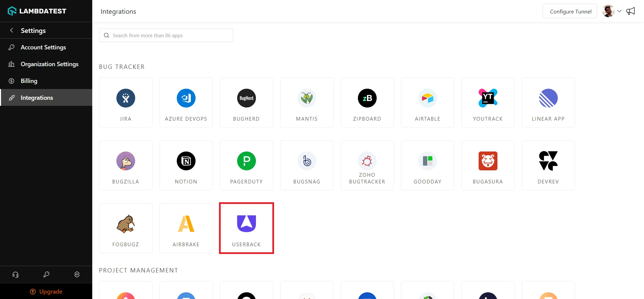Open the Jira integration tile
The width and height of the screenshot is (644, 299).
[125, 102]
